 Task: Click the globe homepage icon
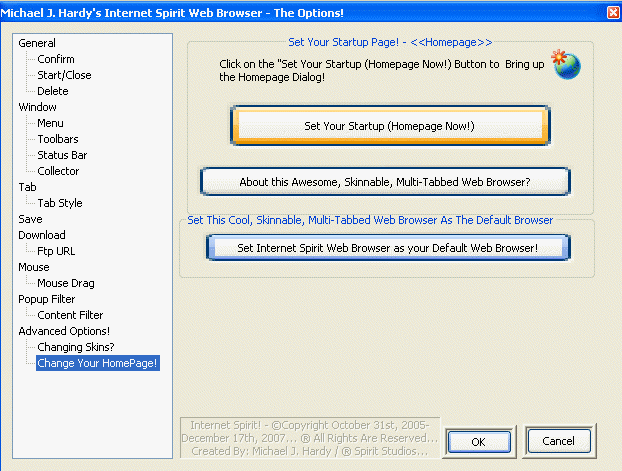click(566, 64)
